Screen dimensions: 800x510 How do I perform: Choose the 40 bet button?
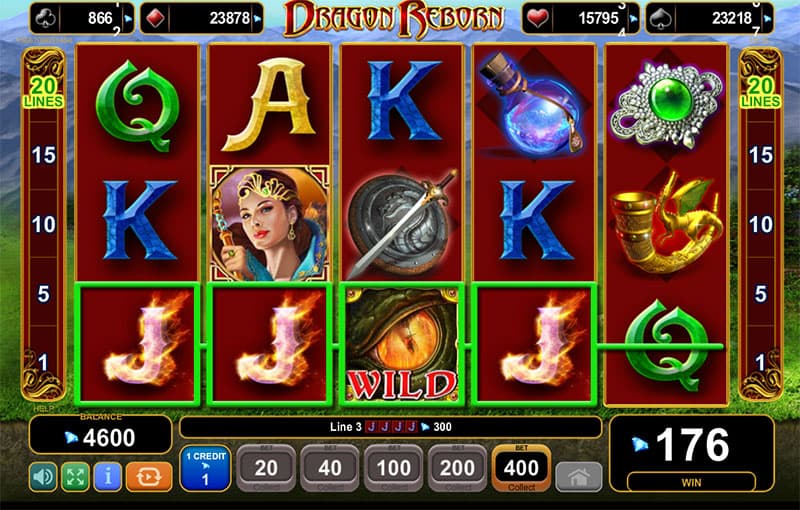pos(330,468)
